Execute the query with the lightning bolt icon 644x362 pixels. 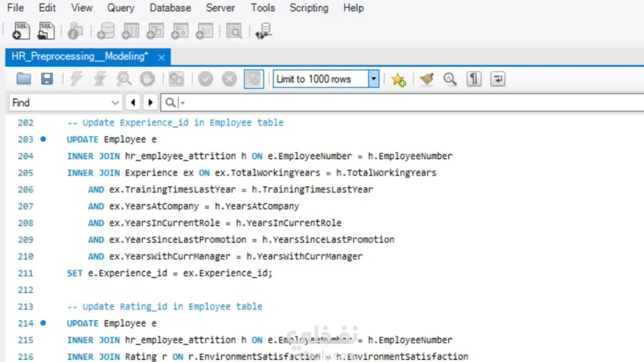pyautogui.click(x=76, y=79)
